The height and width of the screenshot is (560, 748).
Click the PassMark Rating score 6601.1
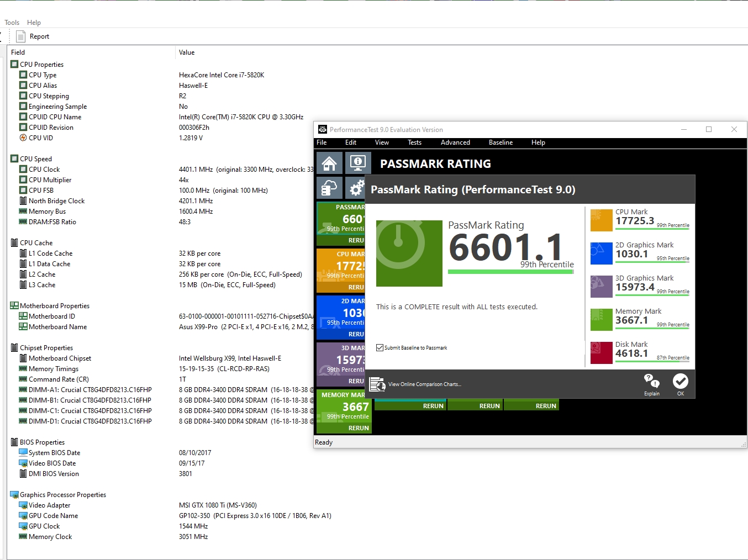point(505,247)
